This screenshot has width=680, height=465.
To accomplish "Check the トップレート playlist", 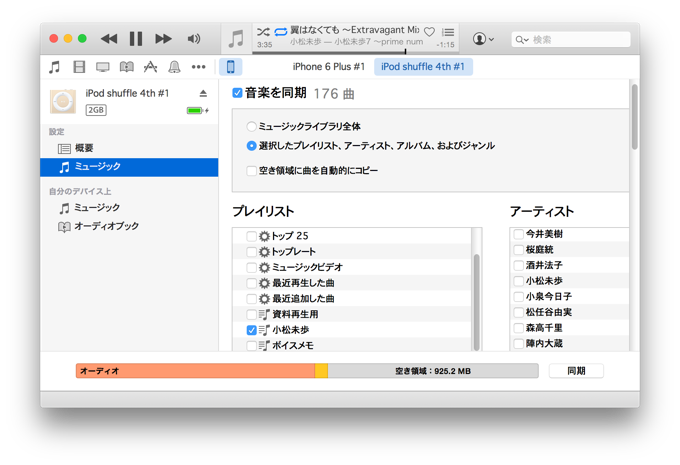I will tap(251, 252).
